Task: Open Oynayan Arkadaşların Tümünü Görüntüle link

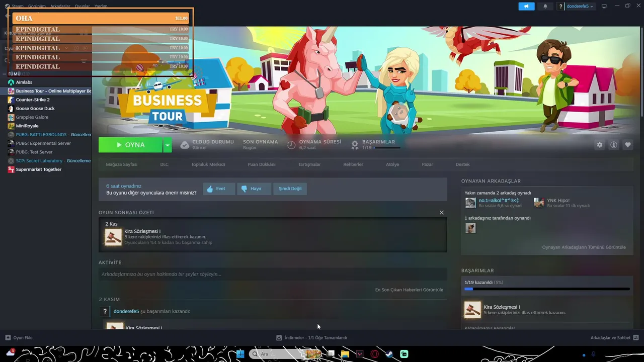Action: pyautogui.click(x=584, y=247)
